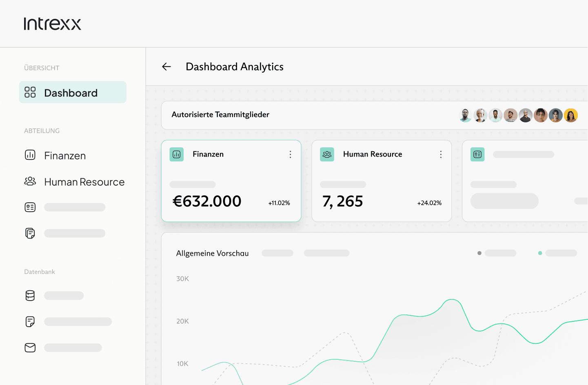Click the last team member avatar with yellow background
Viewport: 588px width, 385px height.
coord(570,115)
